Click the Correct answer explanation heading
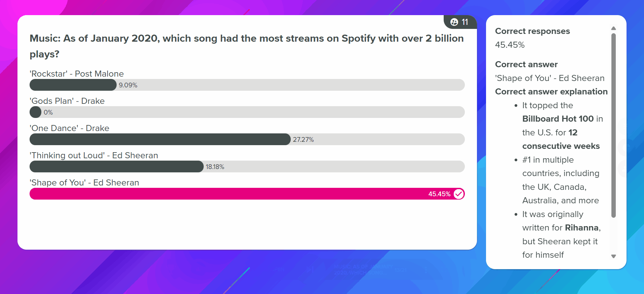644x294 pixels. (x=551, y=92)
